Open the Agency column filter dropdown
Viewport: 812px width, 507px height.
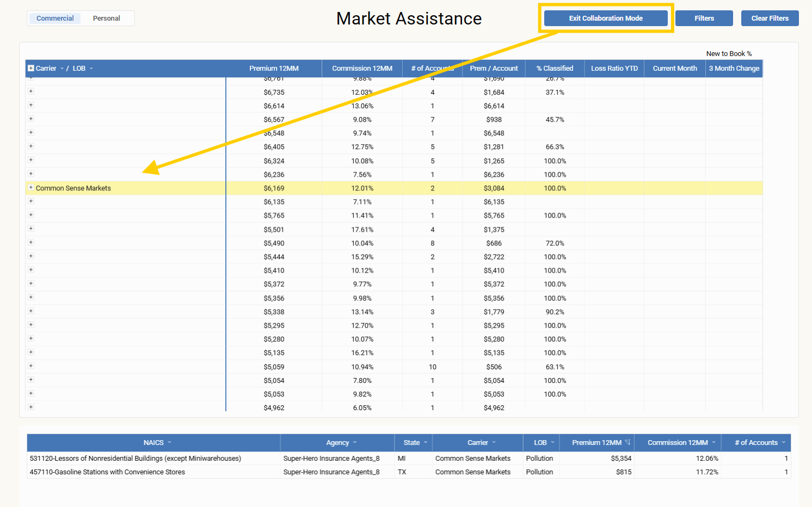[x=355, y=442]
